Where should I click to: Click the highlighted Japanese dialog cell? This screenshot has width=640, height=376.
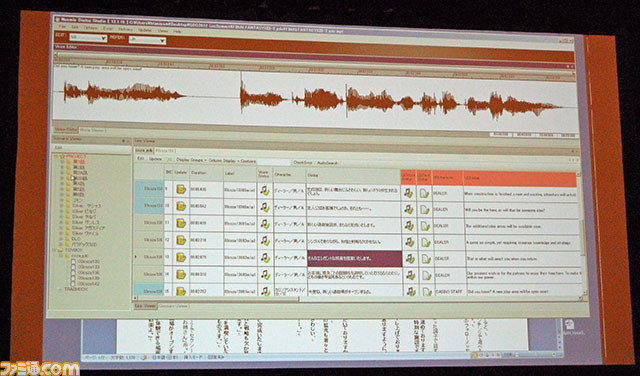pyautogui.click(x=354, y=259)
